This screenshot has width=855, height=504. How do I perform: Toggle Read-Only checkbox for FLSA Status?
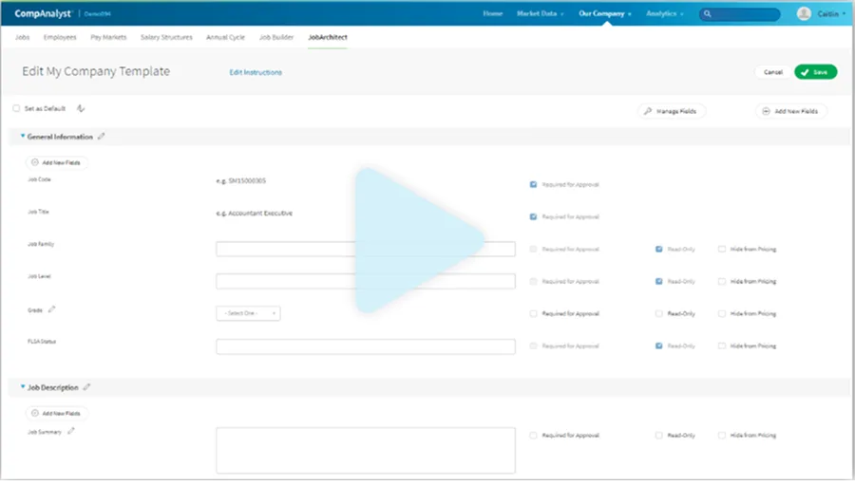658,346
